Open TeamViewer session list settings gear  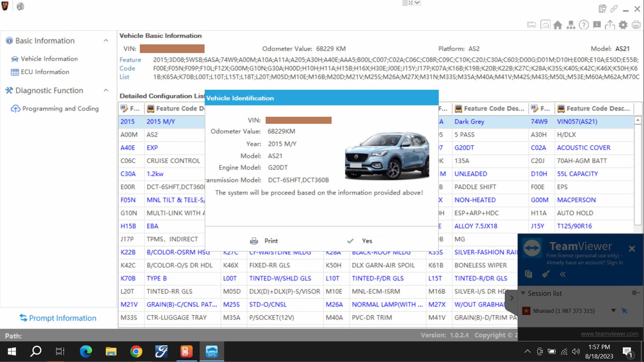point(635,293)
